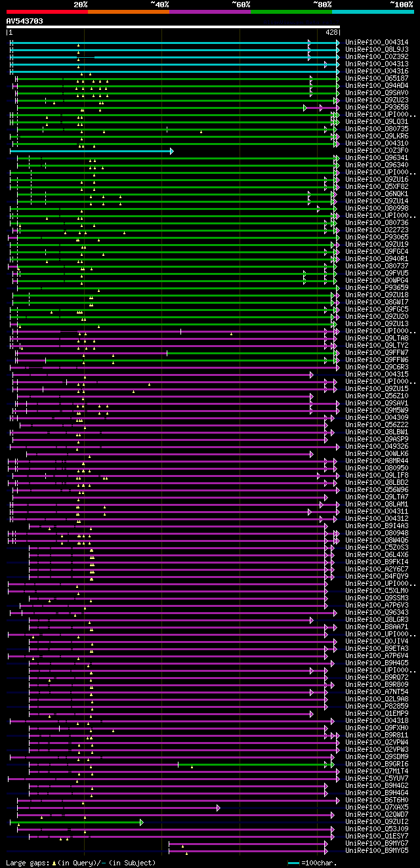The image size is (420, 868).
Task: Click the purple ~60% identity legend segment
Action: [x=209, y=12]
